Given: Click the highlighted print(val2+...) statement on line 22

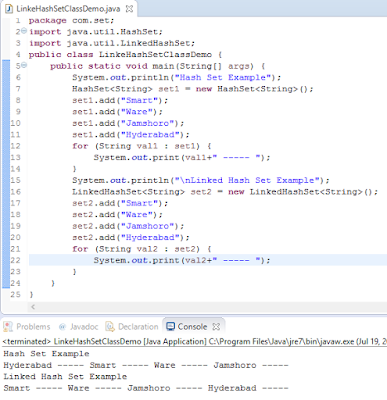Looking at the screenshot, I should tap(182, 260).
